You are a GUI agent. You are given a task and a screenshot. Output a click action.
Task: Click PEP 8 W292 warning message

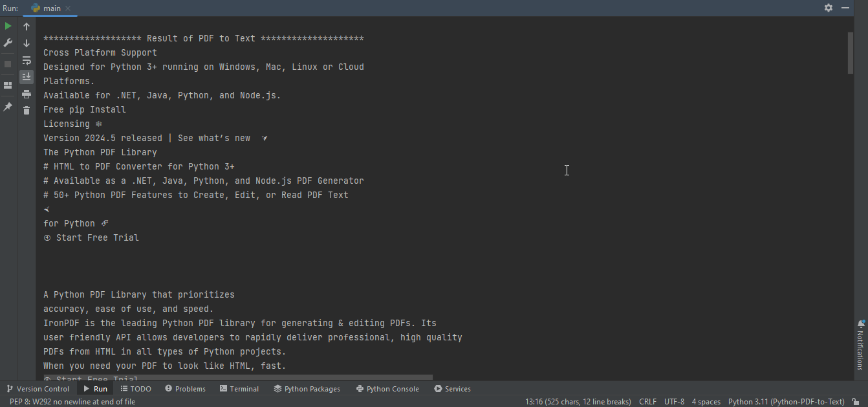tap(72, 402)
